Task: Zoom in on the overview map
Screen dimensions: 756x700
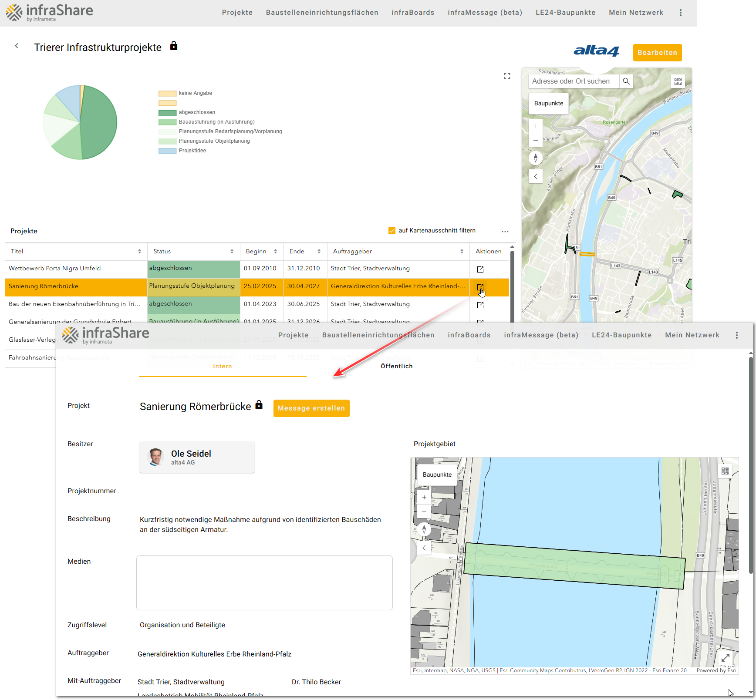Action: pos(536,126)
